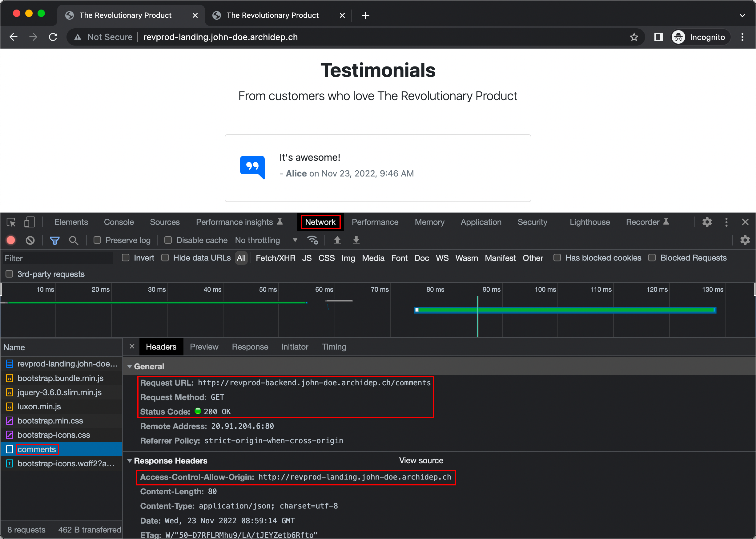Open network conditions wifi icon

point(312,240)
